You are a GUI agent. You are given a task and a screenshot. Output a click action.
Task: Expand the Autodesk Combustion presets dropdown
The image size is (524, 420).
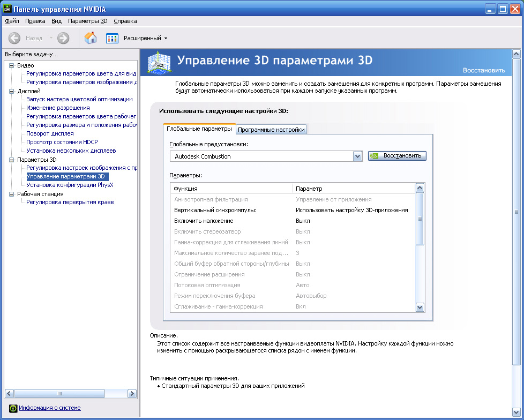point(358,156)
